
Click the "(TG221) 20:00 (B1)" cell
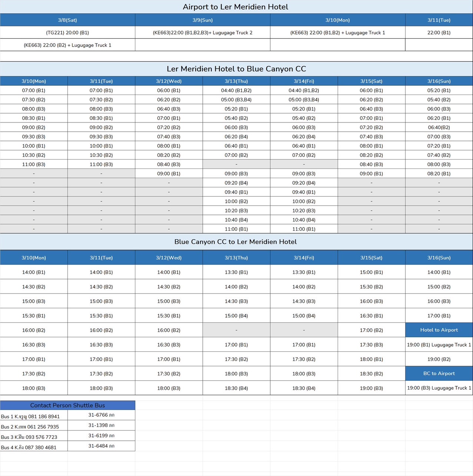pyautogui.click(x=67, y=33)
